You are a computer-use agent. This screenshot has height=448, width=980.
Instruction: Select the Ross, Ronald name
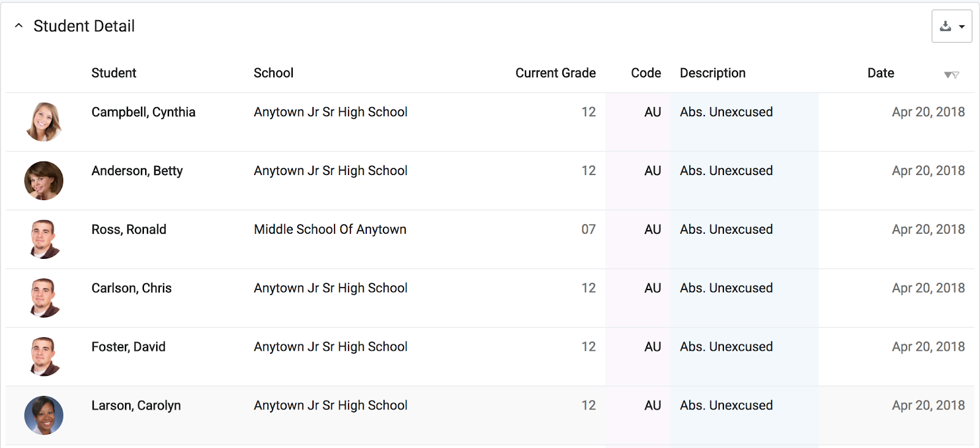click(129, 230)
